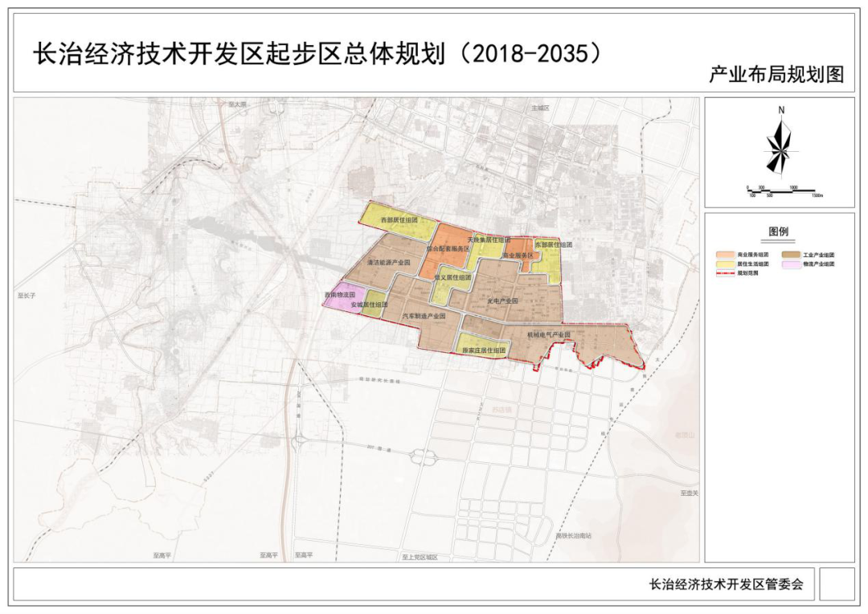Viewport: 868px width, 614px height.
Task: Click the 至长子 direction label
Action: click(26, 297)
